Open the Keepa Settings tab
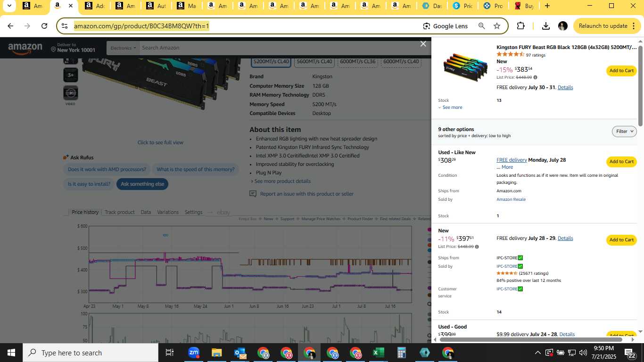 pos(194,212)
